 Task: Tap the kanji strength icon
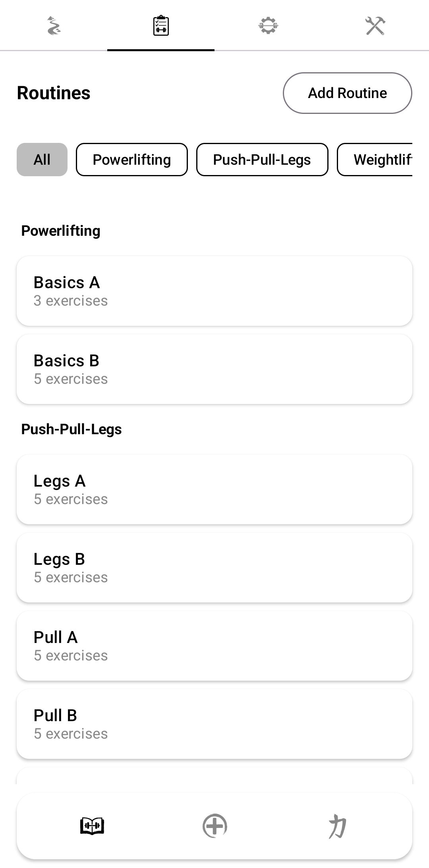tap(337, 826)
